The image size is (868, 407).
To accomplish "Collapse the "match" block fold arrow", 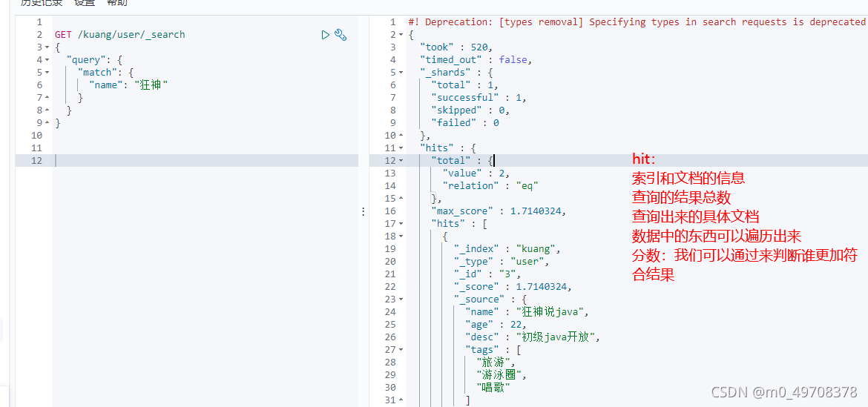I will 47,73.
